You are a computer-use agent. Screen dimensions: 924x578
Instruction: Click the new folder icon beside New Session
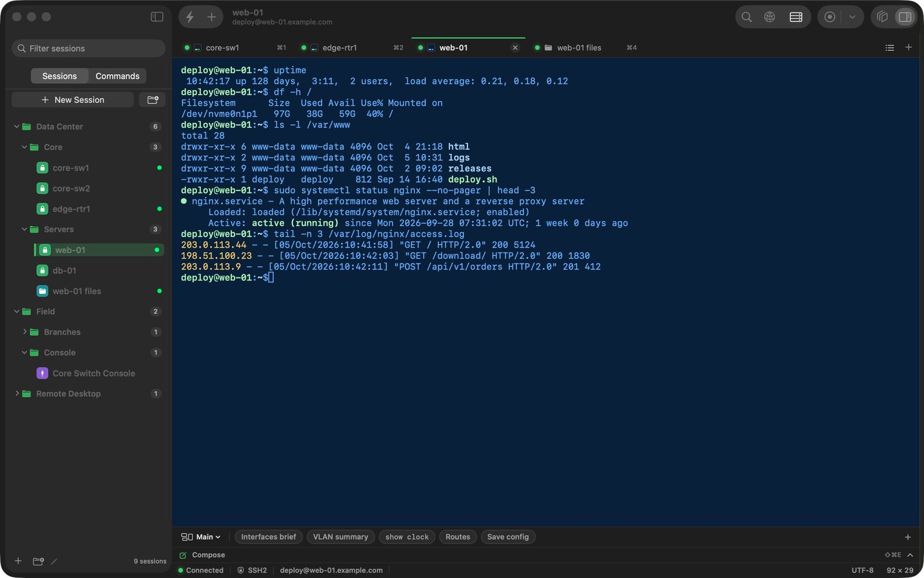153,100
